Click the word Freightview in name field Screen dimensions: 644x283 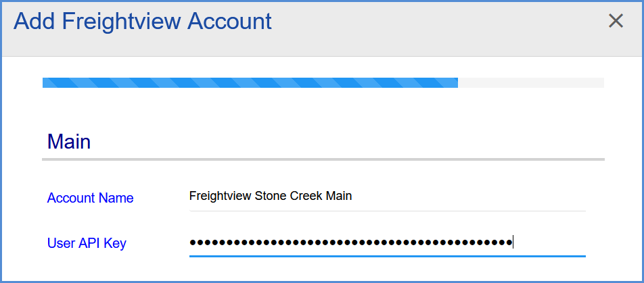pos(220,197)
